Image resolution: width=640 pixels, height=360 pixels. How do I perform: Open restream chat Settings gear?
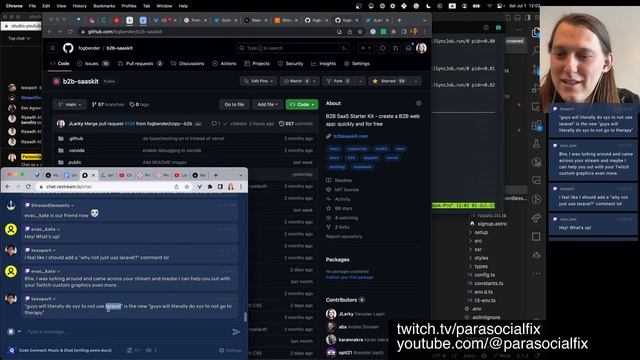pyautogui.click(x=231, y=350)
